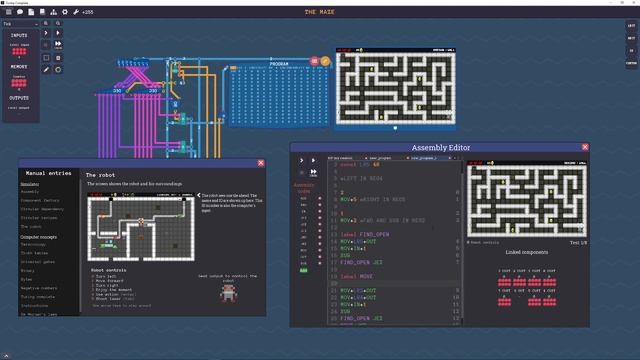The width and height of the screenshot is (640, 360).
Task: Select the pencil wire tool
Action: (46, 70)
